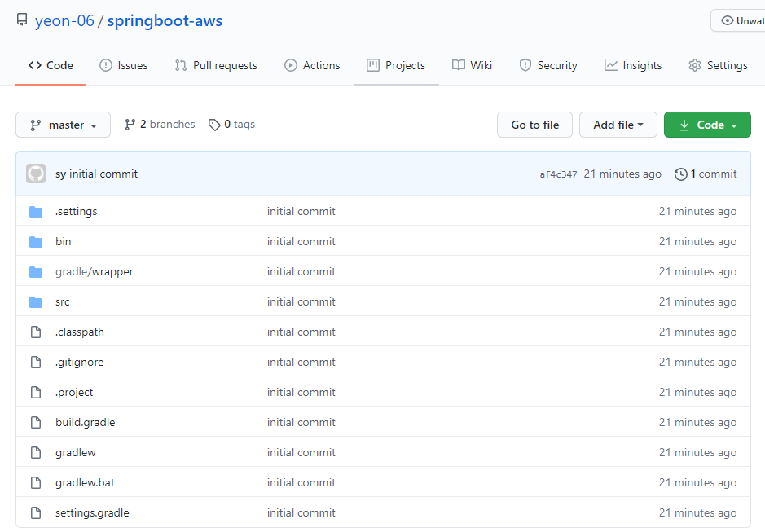765x532 pixels.
Task: Click the commit history clock icon
Action: (x=680, y=174)
